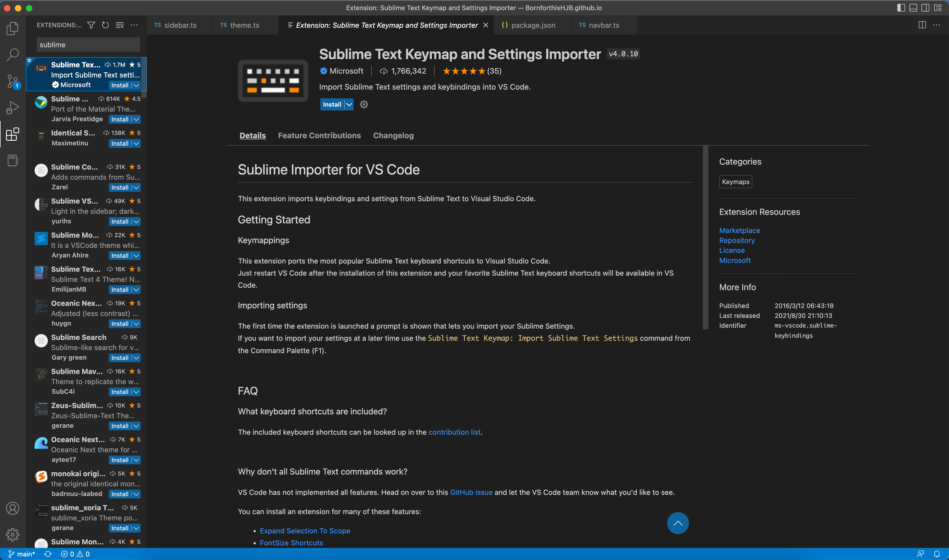949x560 pixels.
Task: Open the Search view in activity bar
Action: pyautogui.click(x=12, y=55)
